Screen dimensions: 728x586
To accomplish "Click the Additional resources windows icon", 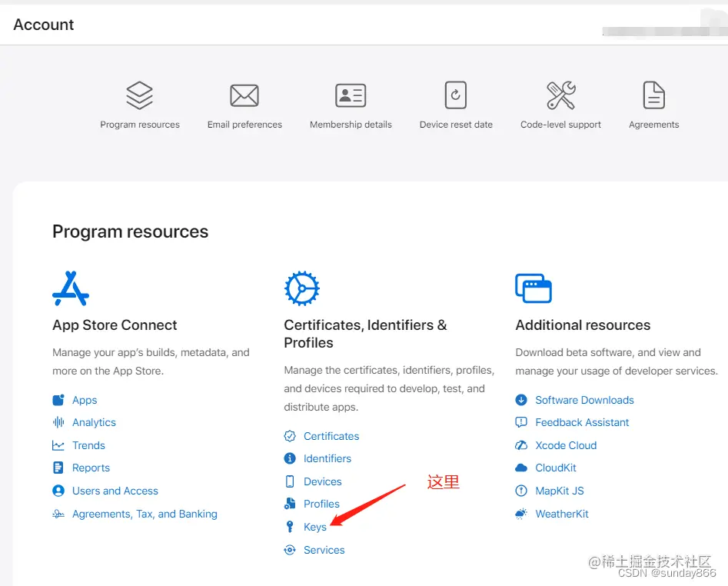I will pyautogui.click(x=534, y=288).
